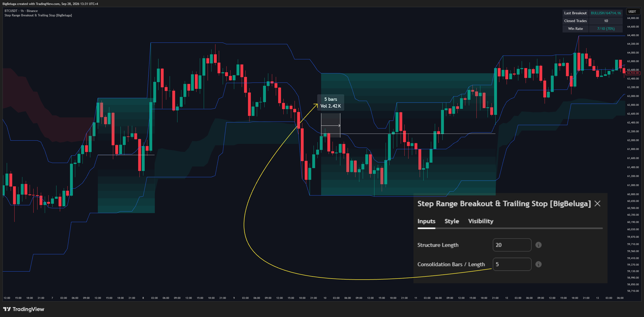Click the BULLISH/64714.16 last breakout value

606,13
